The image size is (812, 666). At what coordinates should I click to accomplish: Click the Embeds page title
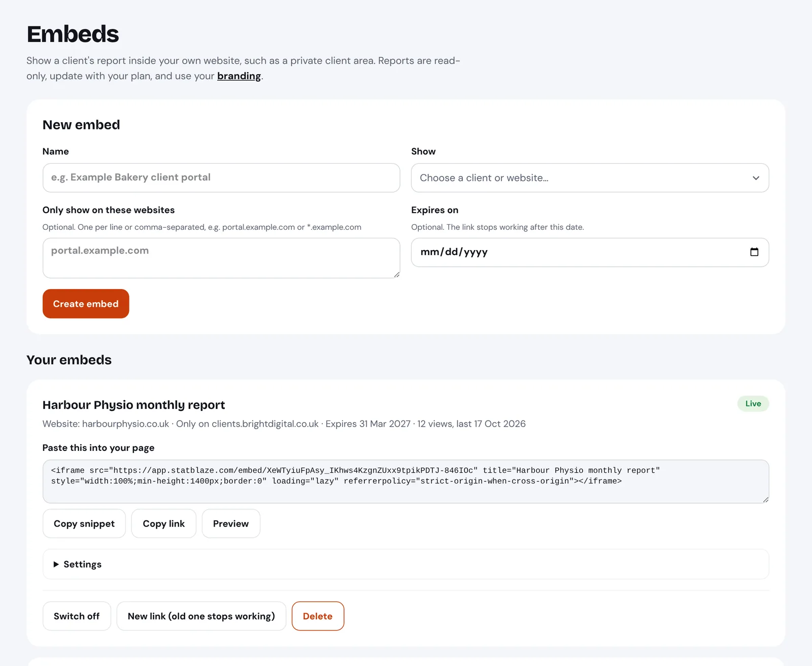(73, 34)
